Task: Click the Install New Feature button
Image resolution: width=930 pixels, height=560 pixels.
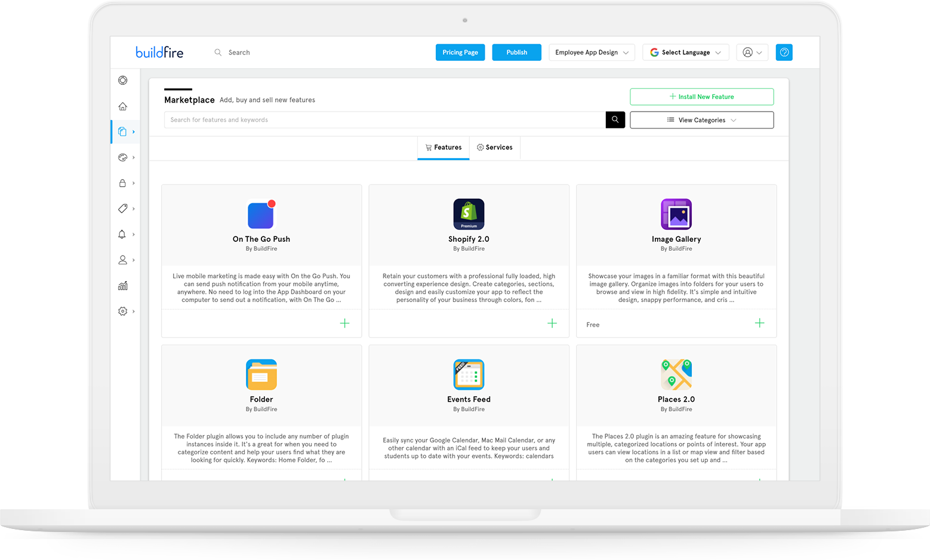Action: tap(701, 96)
